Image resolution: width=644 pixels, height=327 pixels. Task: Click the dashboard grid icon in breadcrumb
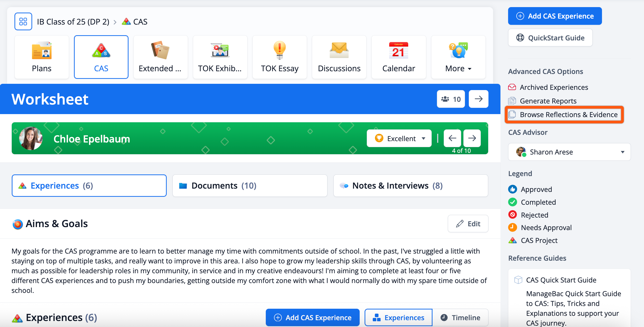[23, 22]
